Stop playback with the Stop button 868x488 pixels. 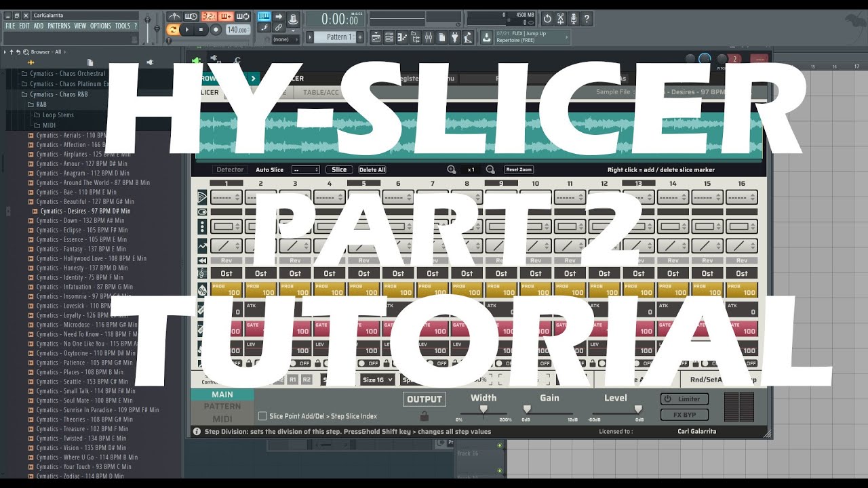point(201,29)
